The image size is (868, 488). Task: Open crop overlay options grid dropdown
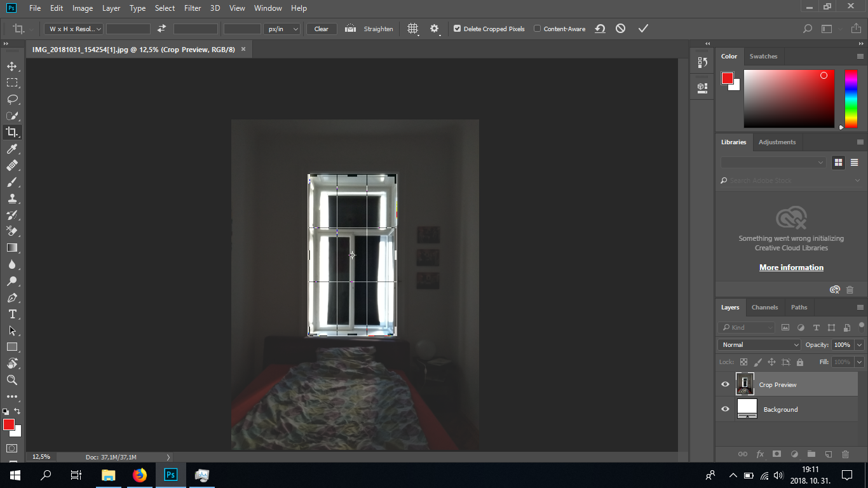click(413, 29)
